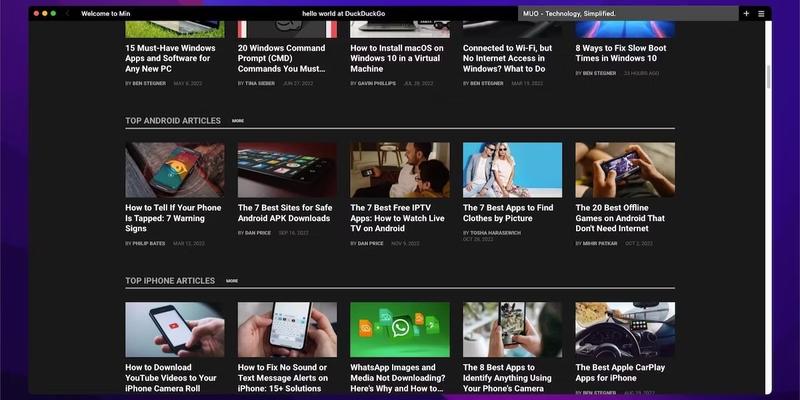Click the CarPlay dashboard thumbnail

pyautogui.click(x=626, y=330)
